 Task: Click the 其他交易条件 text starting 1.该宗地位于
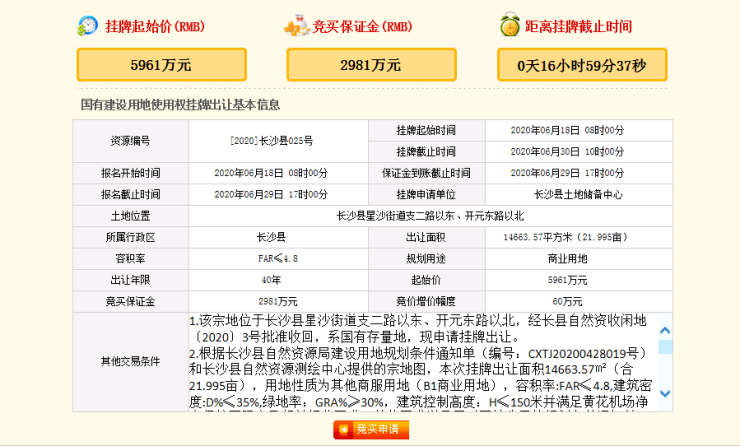tap(418, 329)
